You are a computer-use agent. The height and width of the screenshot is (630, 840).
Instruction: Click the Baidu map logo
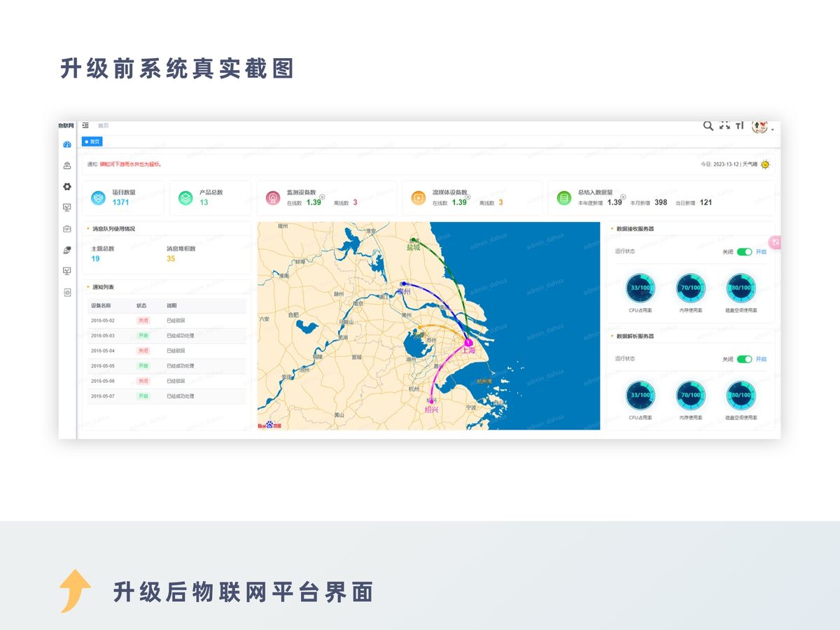(x=269, y=425)
